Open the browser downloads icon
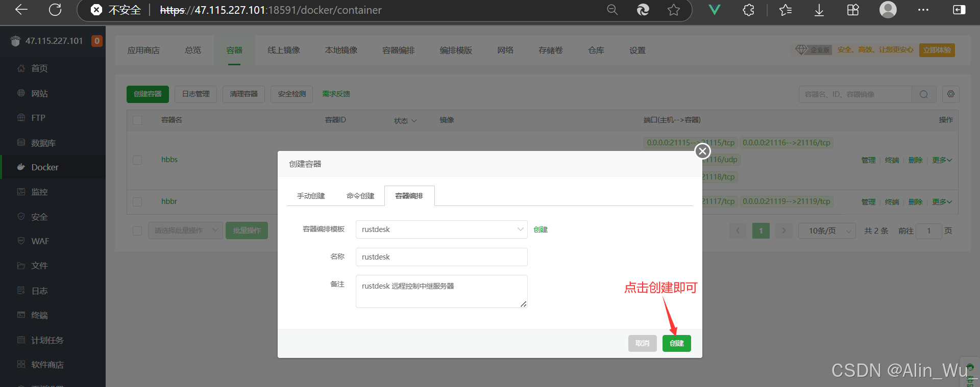 (819, 10)
